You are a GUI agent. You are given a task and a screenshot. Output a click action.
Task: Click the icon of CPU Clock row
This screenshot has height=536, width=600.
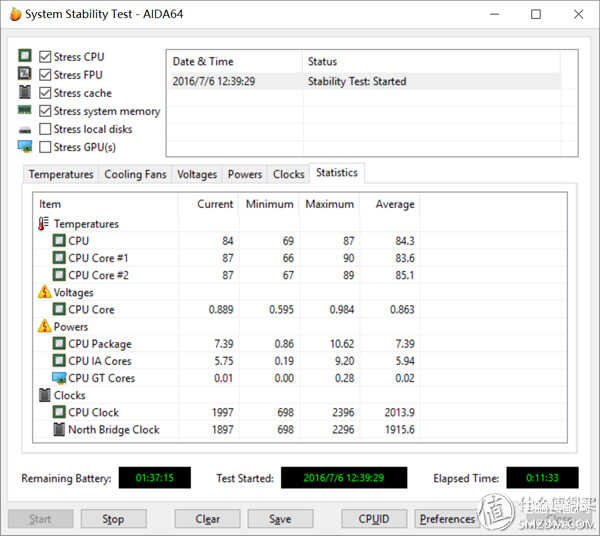click(59, 412)
